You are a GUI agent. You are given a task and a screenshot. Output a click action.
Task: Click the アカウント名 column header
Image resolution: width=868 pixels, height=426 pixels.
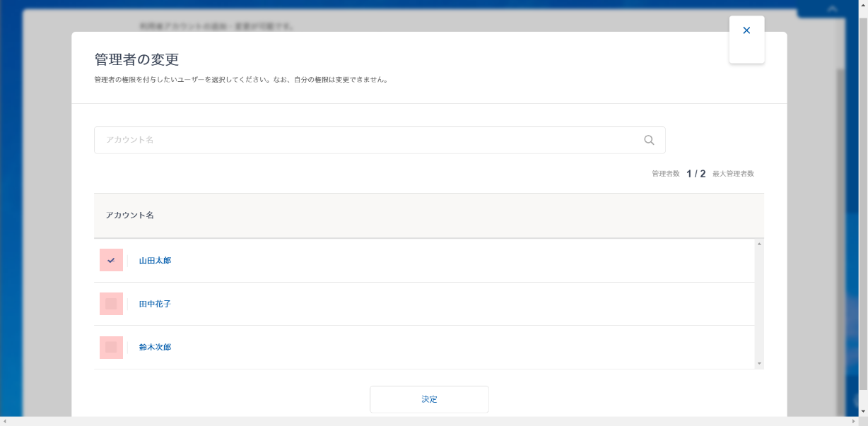[x=130, y=215]
